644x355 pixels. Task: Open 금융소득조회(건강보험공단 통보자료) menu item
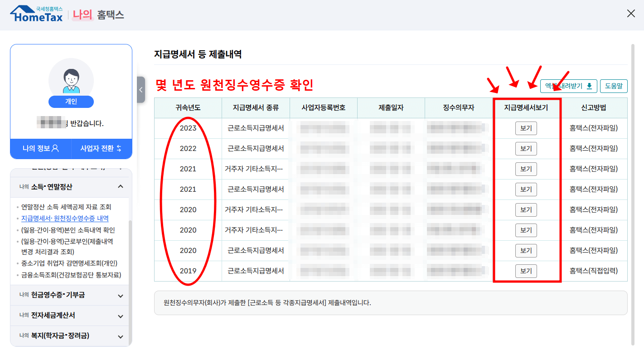(68, 275)
